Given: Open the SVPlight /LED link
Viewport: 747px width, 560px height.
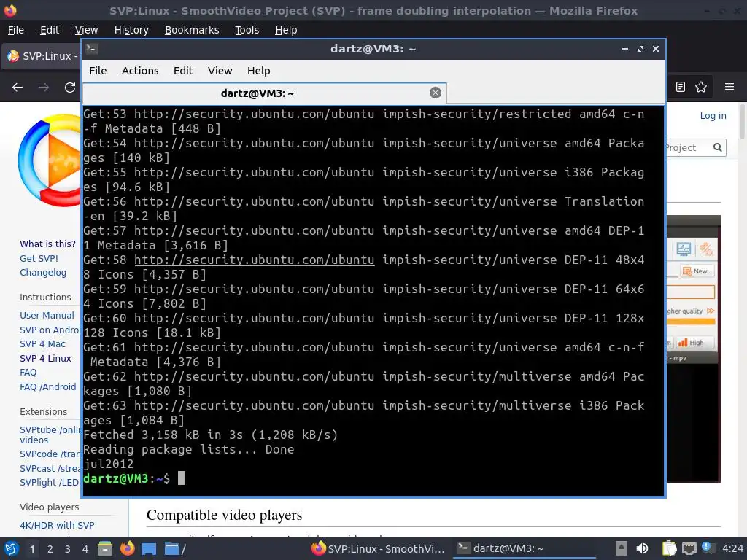Looking at the screenshot, I should pos(49,483).
